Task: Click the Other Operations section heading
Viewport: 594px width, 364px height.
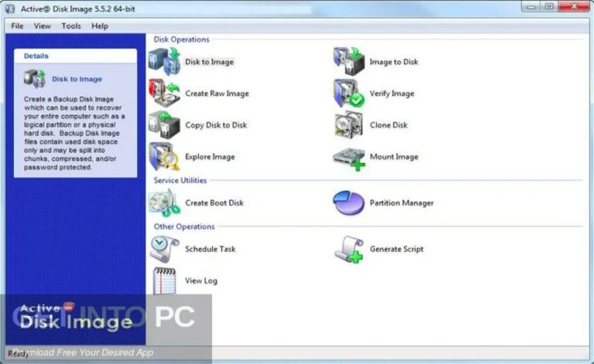Action: (x=184, y=226)
